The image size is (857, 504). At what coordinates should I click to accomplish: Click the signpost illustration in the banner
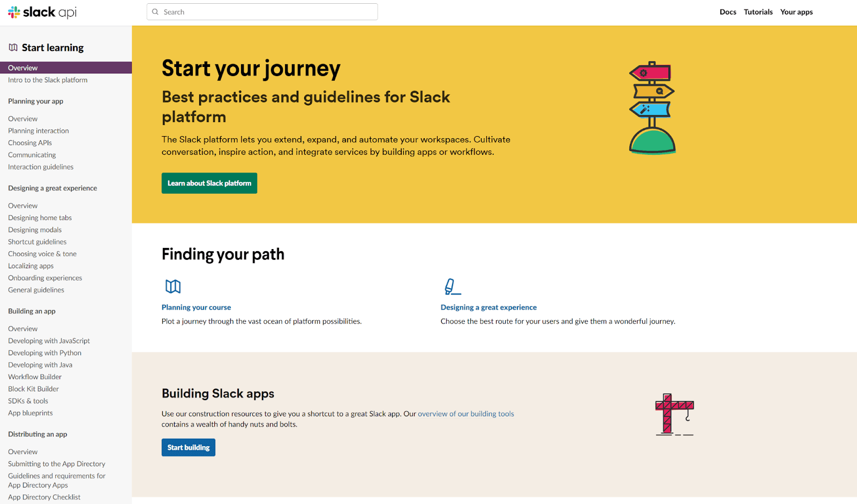click(652, 108)
